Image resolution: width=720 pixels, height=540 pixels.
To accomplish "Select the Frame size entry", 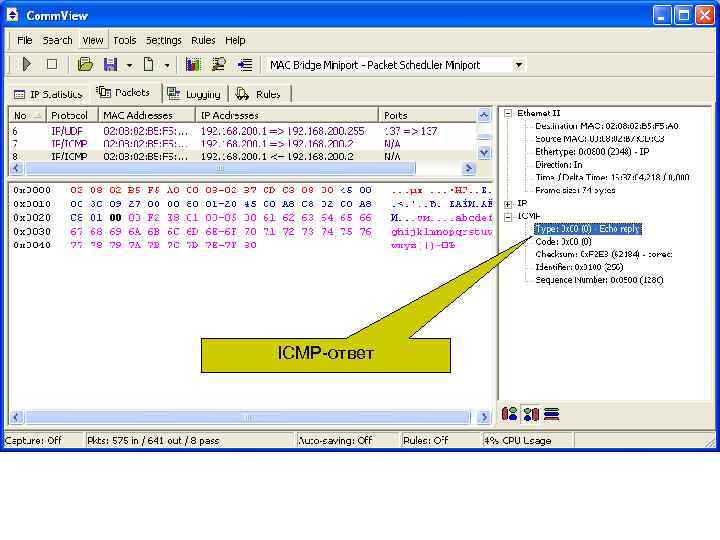I will tap(575, 190).
